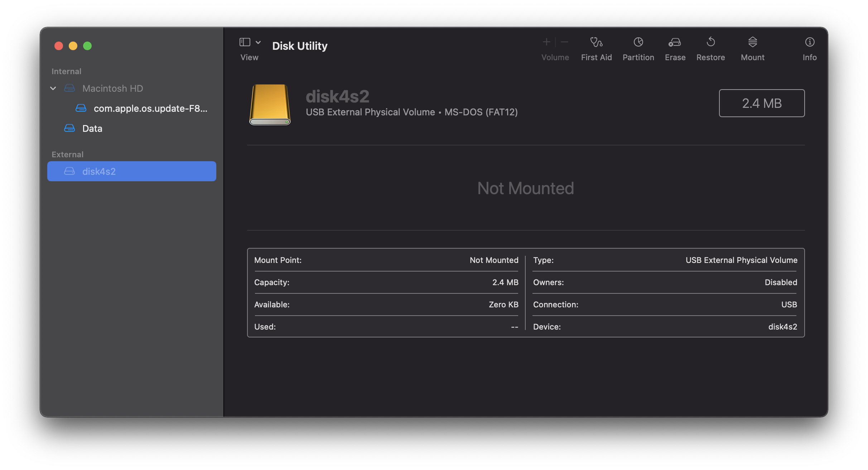Click the disk4s2 volume title
This screenshot has height=470, width=868.
pyautogui.click(x=337, y=96)
